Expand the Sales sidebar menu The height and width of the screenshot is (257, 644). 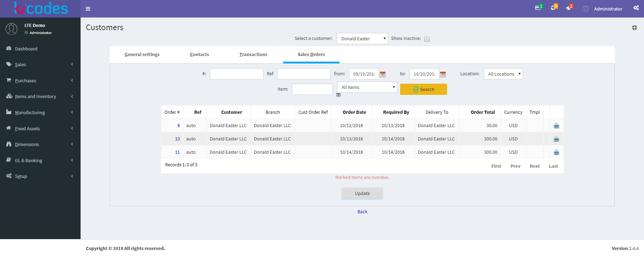tap(40, 64)
